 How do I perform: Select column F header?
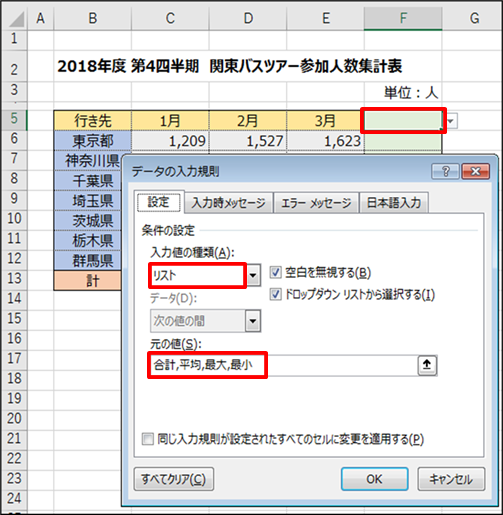click(403, 18)
